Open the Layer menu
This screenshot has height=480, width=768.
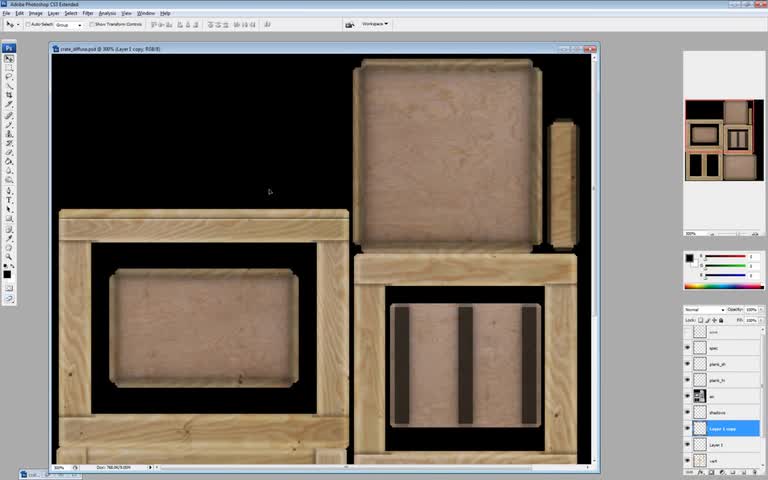tap(53, 14)
